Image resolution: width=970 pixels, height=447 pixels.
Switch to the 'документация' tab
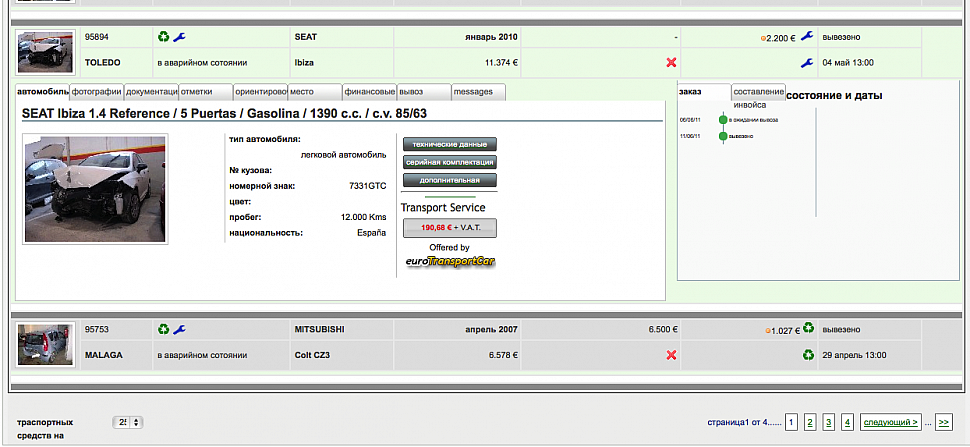click(x=152, y=92)
